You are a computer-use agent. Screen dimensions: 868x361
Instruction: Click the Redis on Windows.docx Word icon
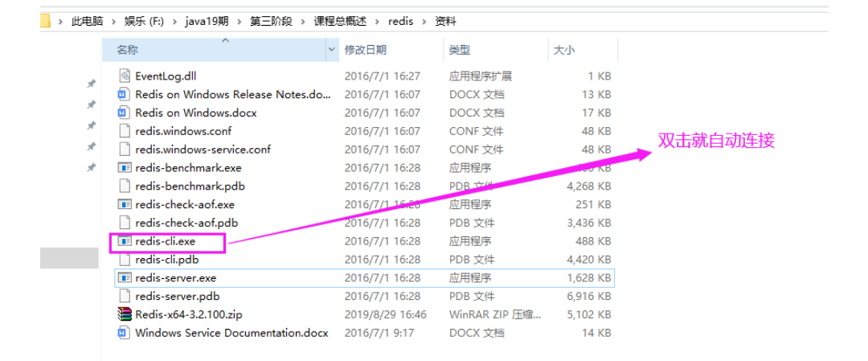(x=123, y=113)
